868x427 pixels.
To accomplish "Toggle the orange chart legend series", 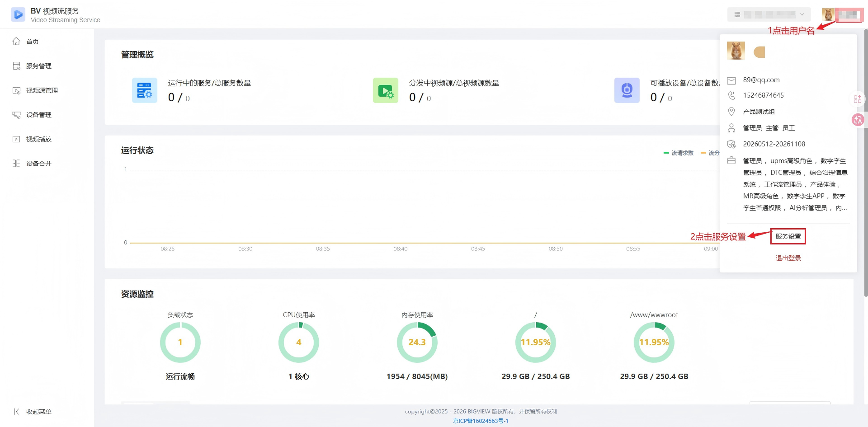I will (x=710, y=153).
